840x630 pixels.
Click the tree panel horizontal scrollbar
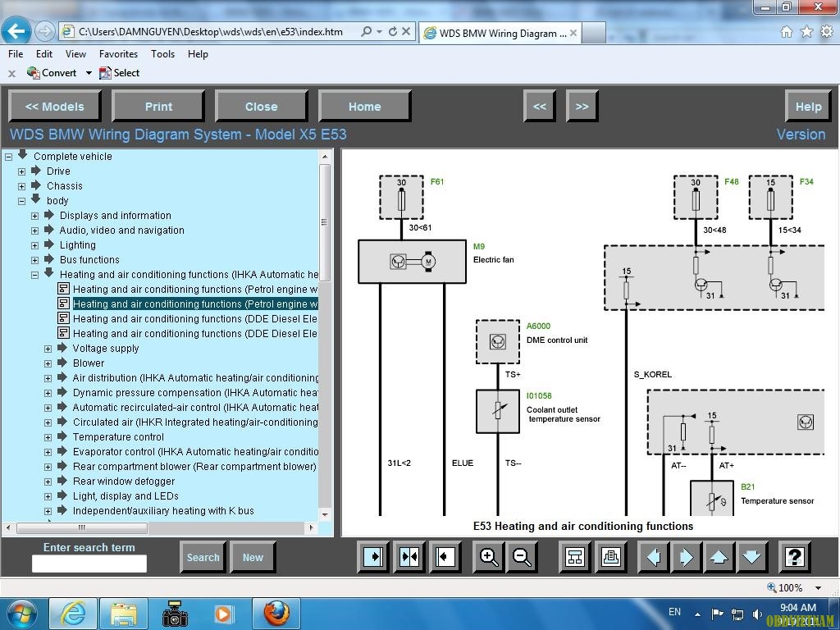point(82,527)
